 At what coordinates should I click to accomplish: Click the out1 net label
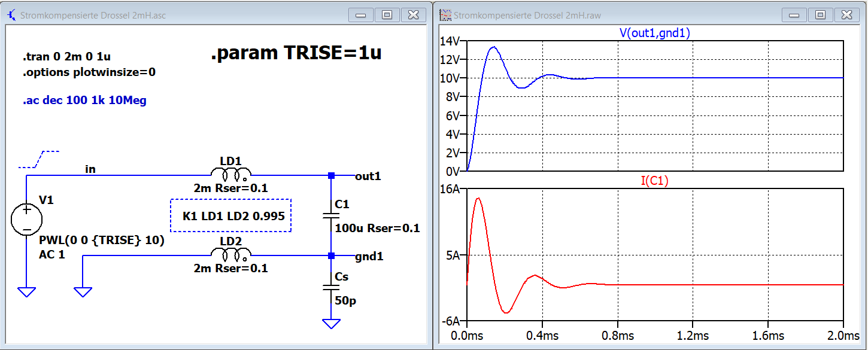368,176
